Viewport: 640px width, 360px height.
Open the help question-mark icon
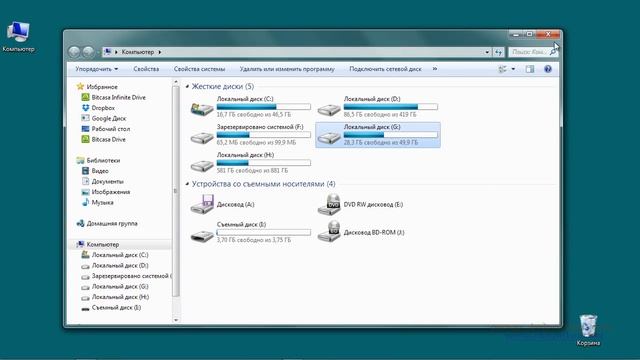[x=548, y=69]
